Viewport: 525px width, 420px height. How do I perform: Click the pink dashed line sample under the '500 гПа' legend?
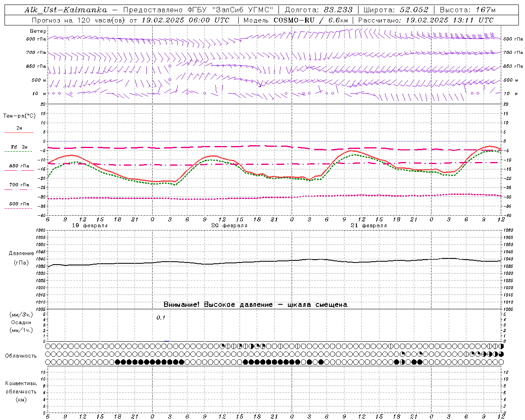click(18, 208)
